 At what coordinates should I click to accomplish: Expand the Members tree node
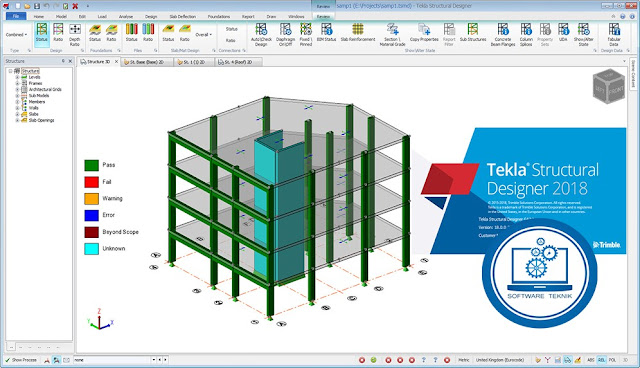coord(17,102)
